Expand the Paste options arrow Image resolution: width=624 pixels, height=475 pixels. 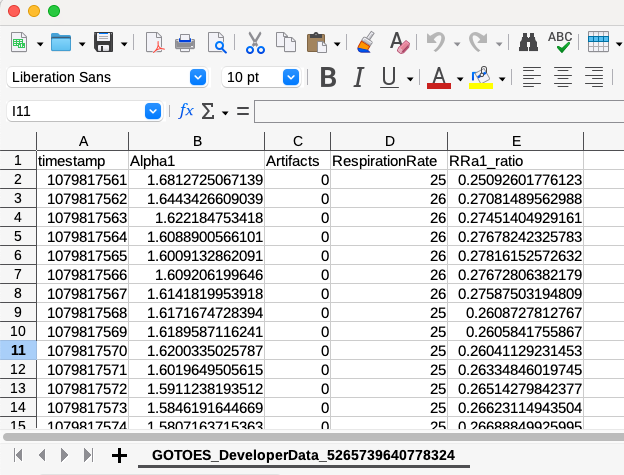coord(337,43)
